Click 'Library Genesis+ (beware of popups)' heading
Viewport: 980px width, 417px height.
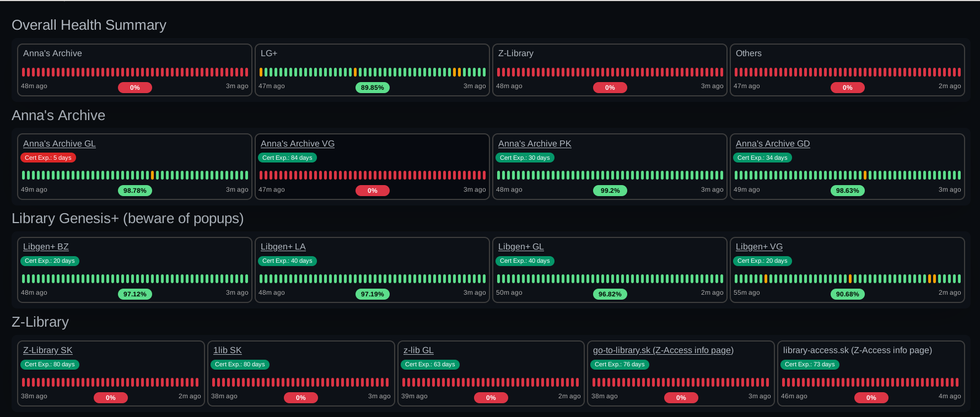coord(128,219)
